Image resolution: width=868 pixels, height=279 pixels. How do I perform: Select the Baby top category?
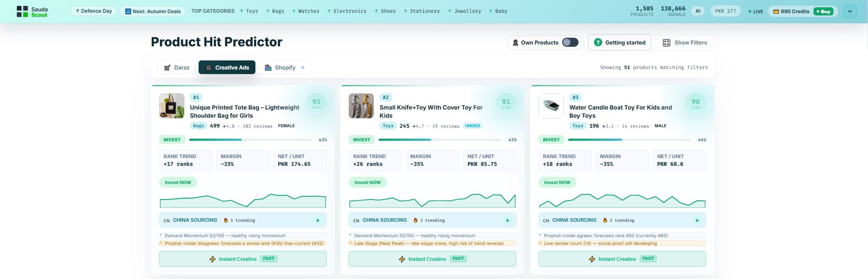pos(498,11)
